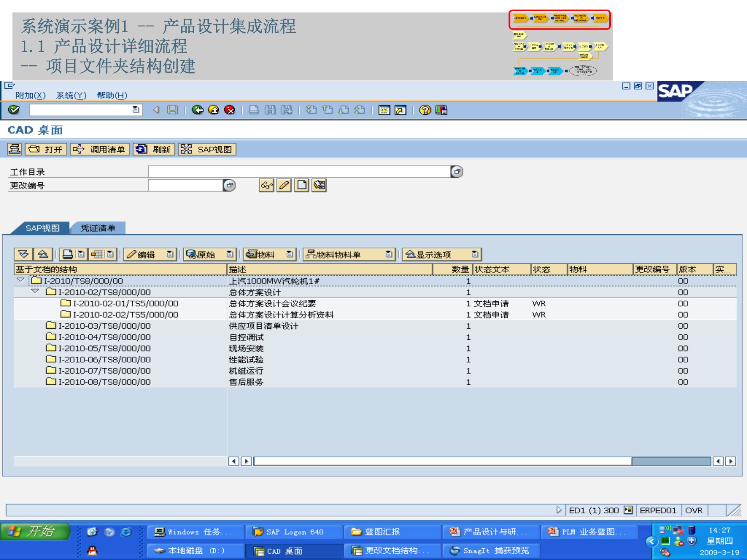The image size is (747, 560).
Task: Select the glasses display icon beside 更改编号
Action: point(266,185)
